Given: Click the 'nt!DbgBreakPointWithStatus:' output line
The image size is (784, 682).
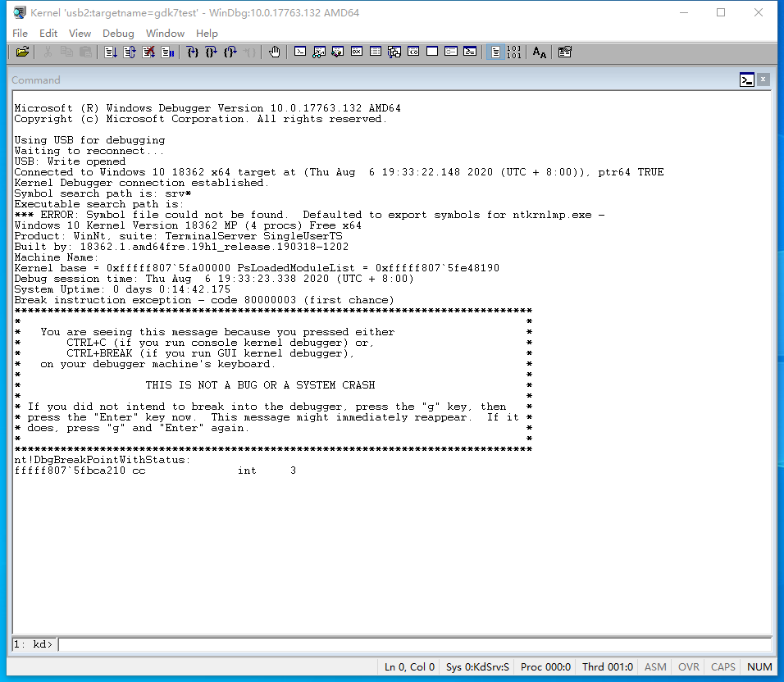Looking at the screenshot, I should click(x=103, y=460).
